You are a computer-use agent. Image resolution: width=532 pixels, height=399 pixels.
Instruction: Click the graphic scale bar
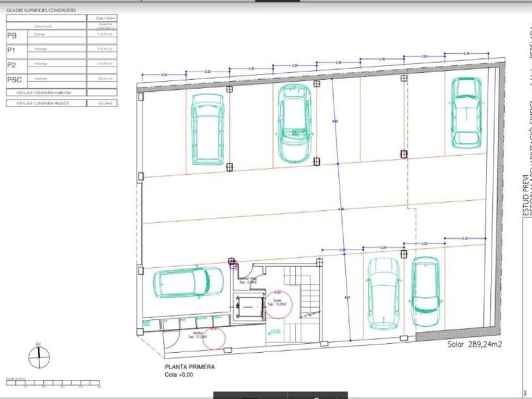[x=54, y=383]
